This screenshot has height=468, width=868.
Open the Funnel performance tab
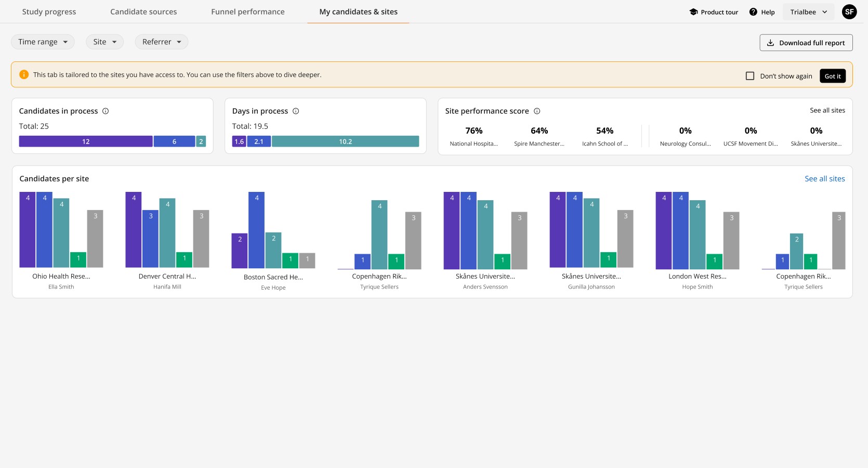point(247,12)
